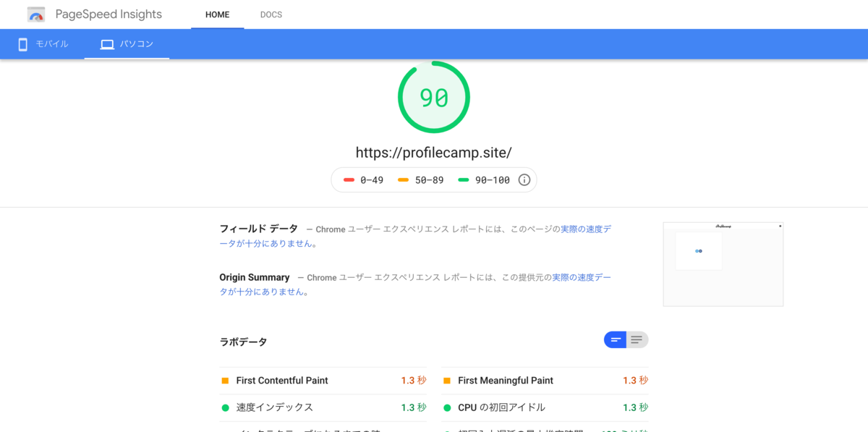Click the フィールド データ heading

(x=258, y=229)
